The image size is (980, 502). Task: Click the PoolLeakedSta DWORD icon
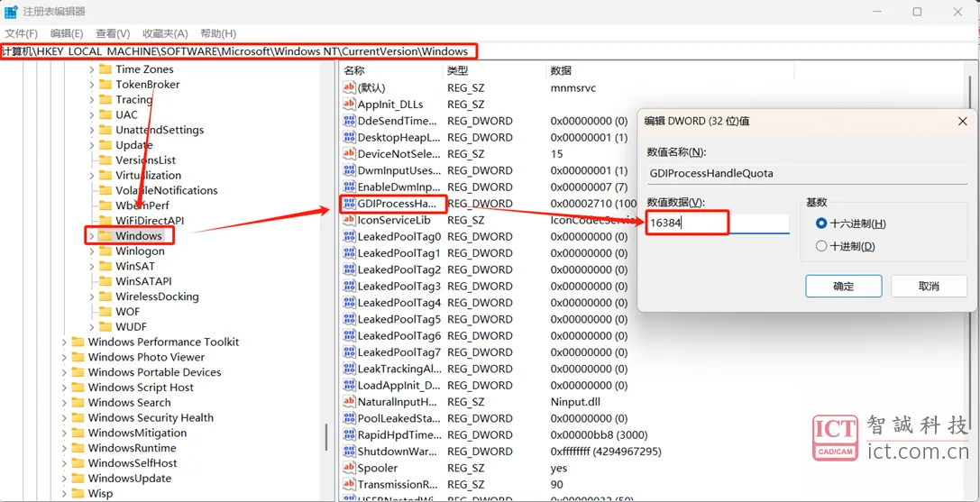click(350, 418)
